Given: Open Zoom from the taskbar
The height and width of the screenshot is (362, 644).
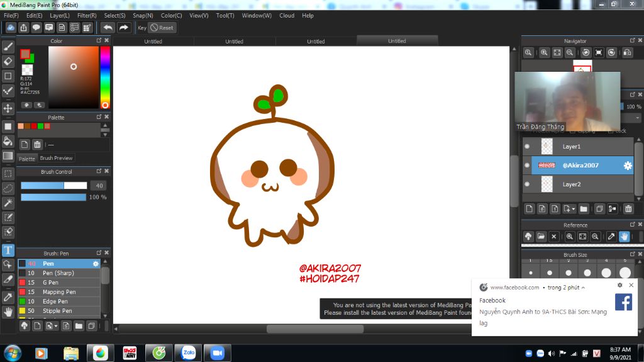Looking at the screenshot, I should [217, 353].
